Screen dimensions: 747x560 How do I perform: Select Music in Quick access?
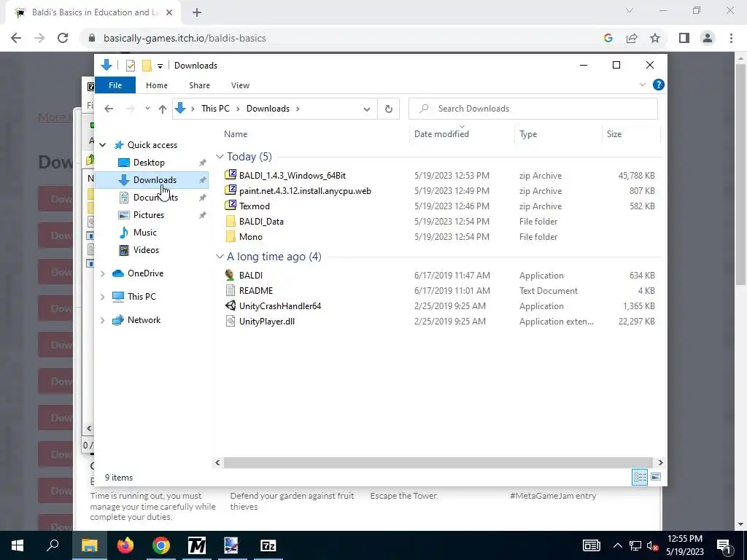[x=145, y=233]
